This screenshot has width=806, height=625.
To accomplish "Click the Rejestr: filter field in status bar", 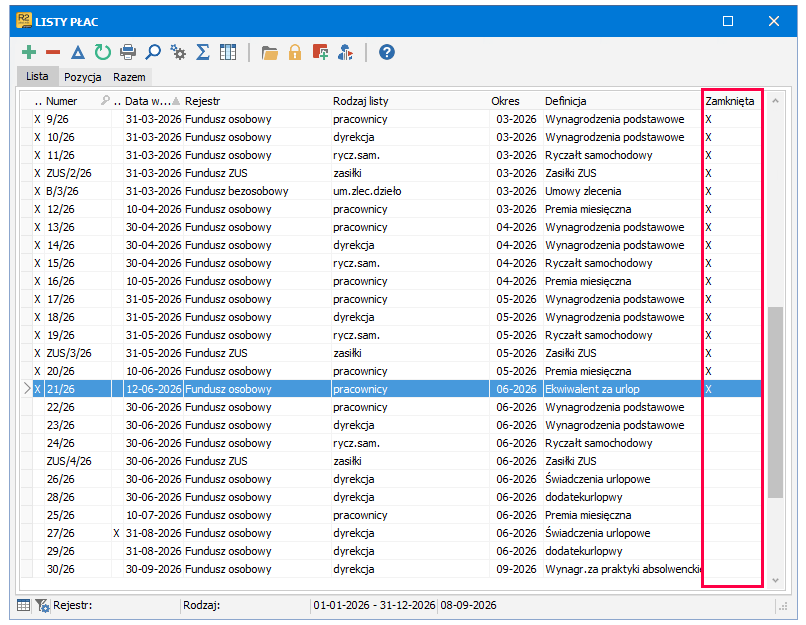I will 116,605.
